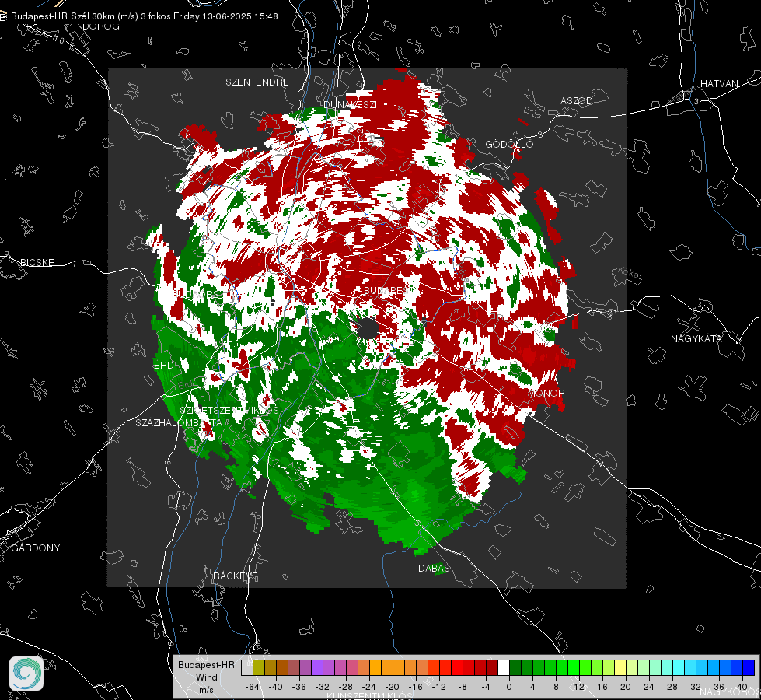Click the GÖDÖLLO city label
Image resolution: width=761 pixels, height=700 pixels.
coord(509,144)
